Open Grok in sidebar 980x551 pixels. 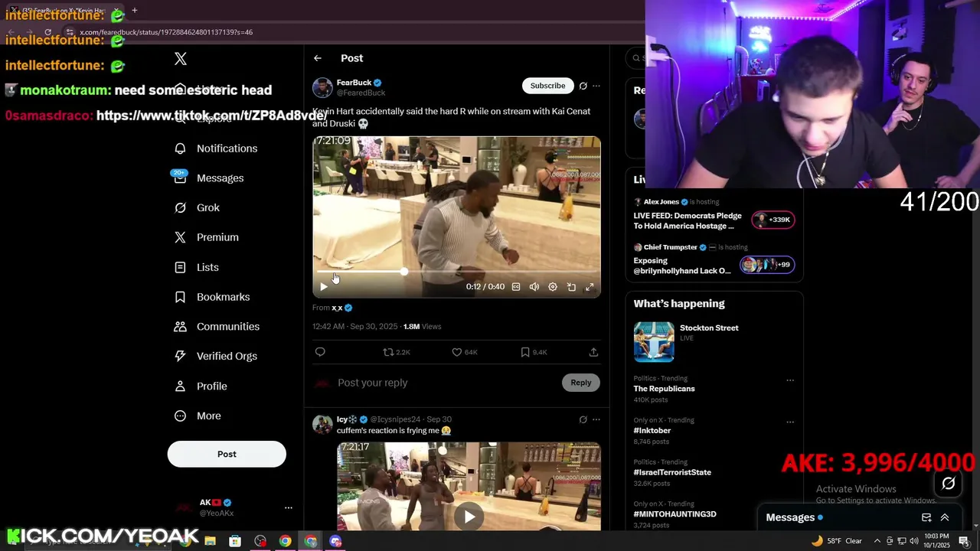coord(197,208)
